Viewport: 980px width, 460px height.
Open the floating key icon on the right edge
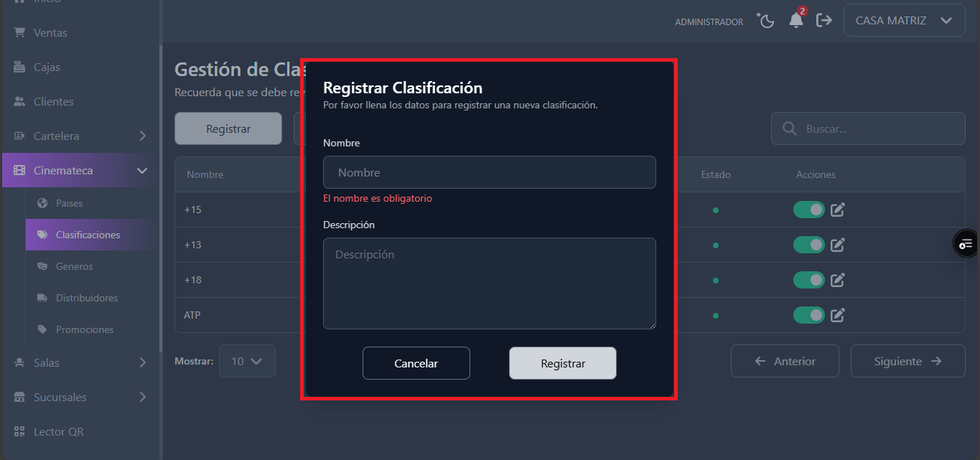966,243
